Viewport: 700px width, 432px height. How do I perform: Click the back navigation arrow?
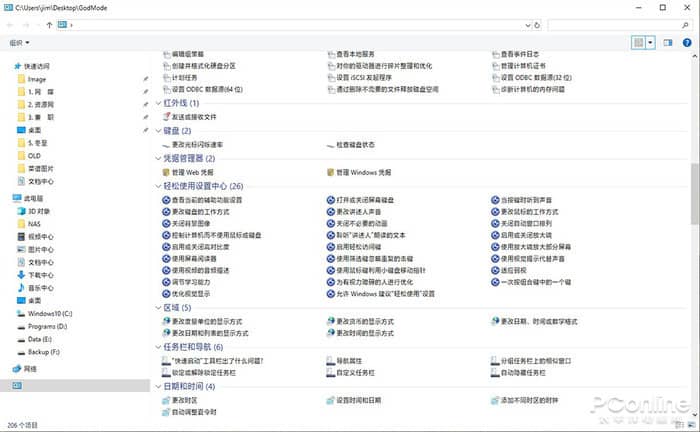click(10, 25)
